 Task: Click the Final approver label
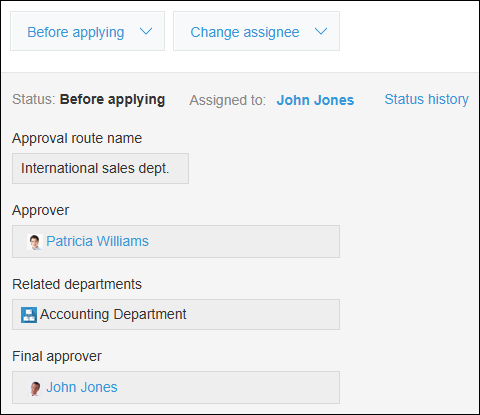(x=57, y=356)
